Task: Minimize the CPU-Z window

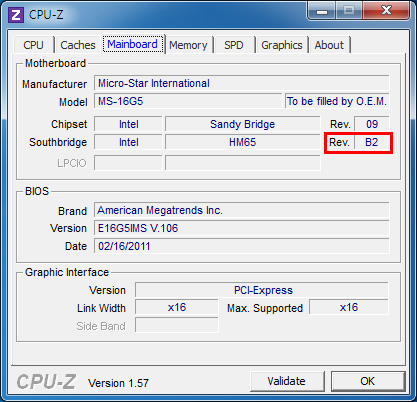Action: [x=321, y=11]
